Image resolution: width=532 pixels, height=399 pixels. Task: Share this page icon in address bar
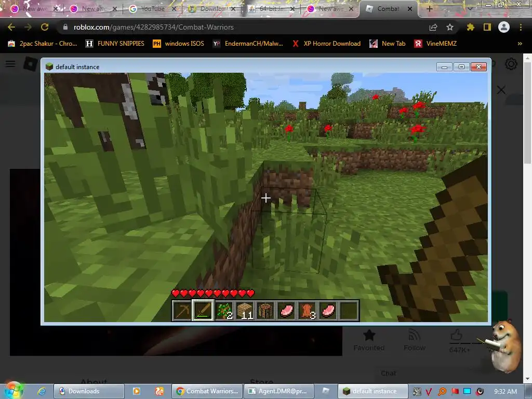(433, 27)
